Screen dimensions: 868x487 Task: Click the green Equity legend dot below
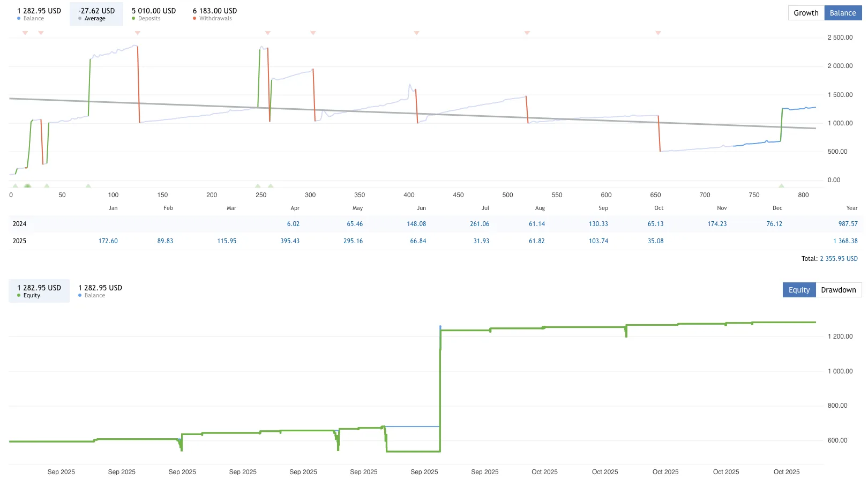(x=19, y=295)
